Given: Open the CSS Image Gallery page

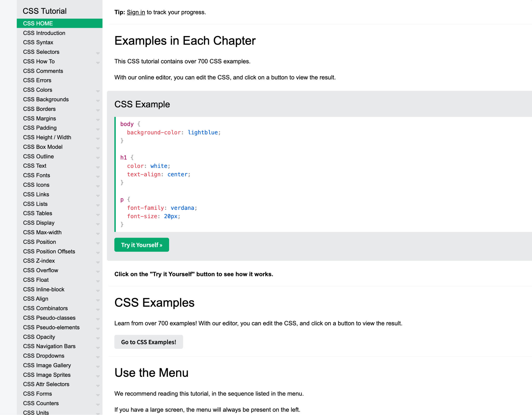Looking at the screenshot, I should click(x=47, y=365).
